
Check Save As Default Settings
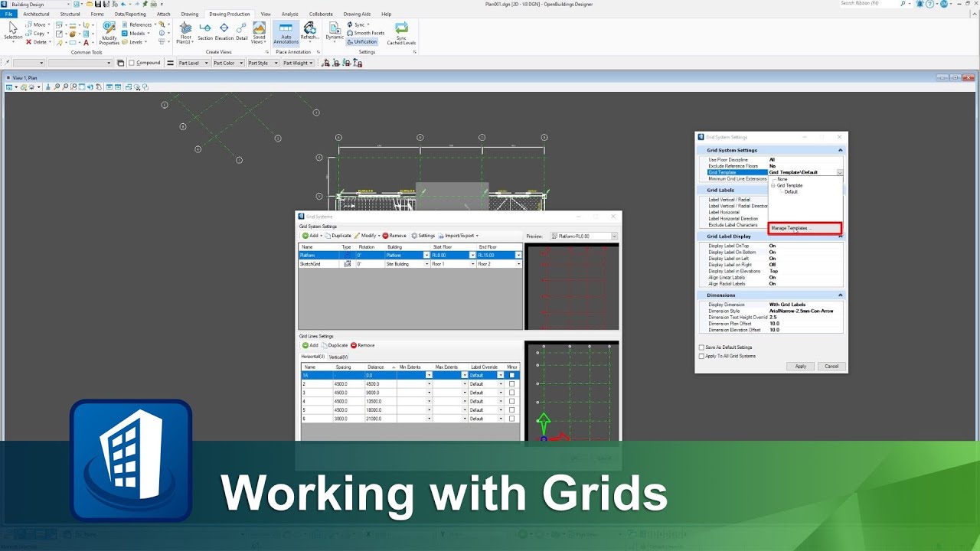tap(701, 347)
